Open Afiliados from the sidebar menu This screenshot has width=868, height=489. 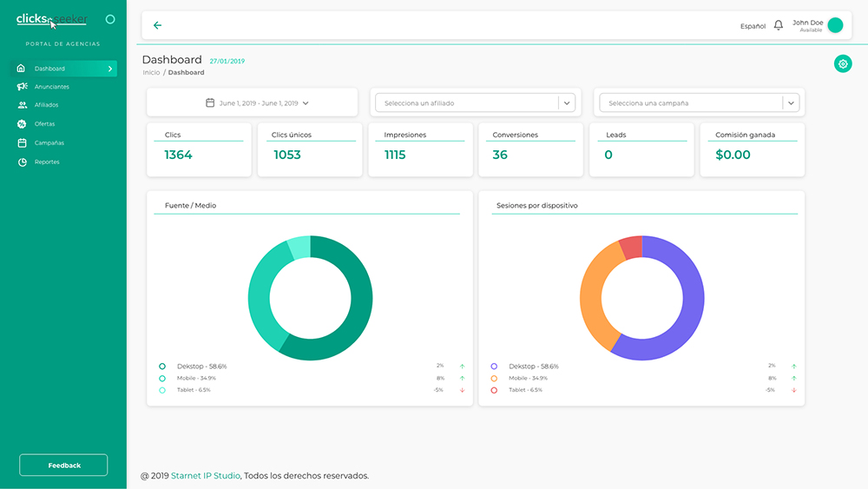click(47, 105)
